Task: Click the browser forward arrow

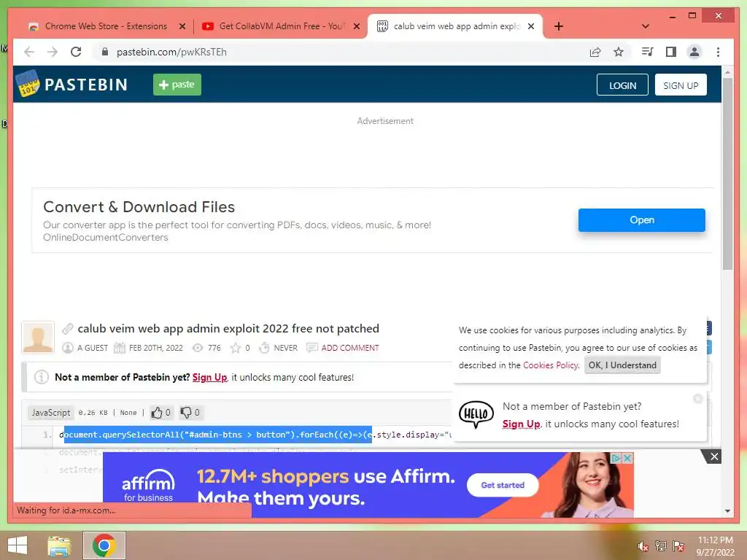Action: (53, 52)
